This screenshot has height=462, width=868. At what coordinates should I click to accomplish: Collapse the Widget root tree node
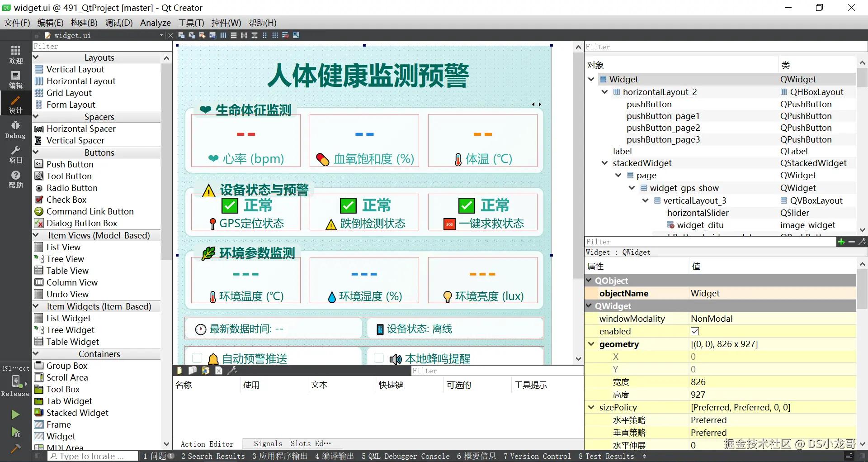(591, 79)
